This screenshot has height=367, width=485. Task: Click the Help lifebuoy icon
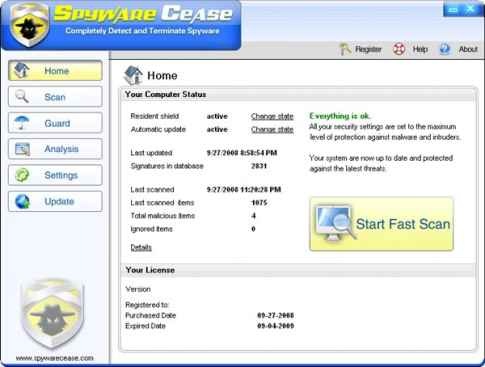(399, 49)
